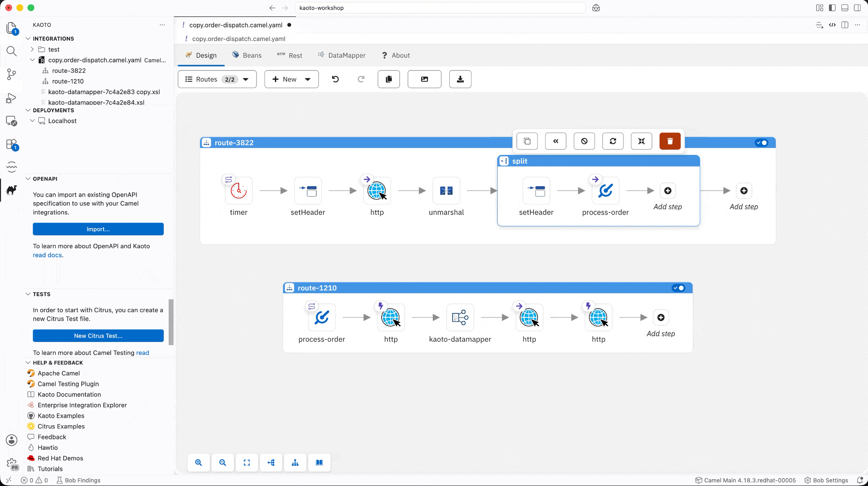Collapse copy.order-dispatch.camel.yaml tree node
Image resolution: width=868 pixels, height=486 pixels.
click(32, 60)
